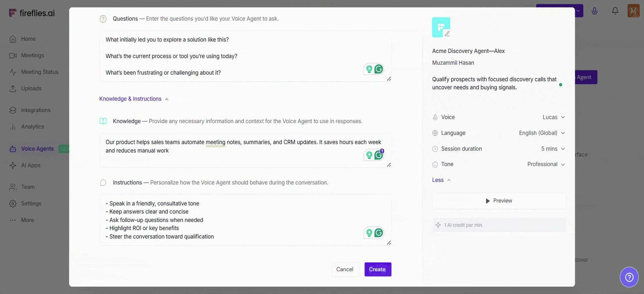The width and height of the screenshot is (644, 294).
Task: Click the lightbulb icon in Instructions field
Action: click(x=369, y=233)
